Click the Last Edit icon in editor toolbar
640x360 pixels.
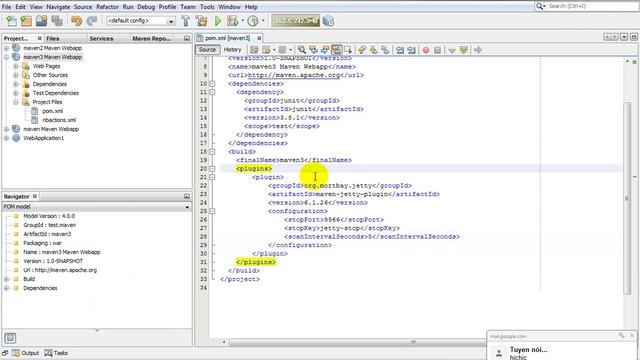click(x=254, y=50)
